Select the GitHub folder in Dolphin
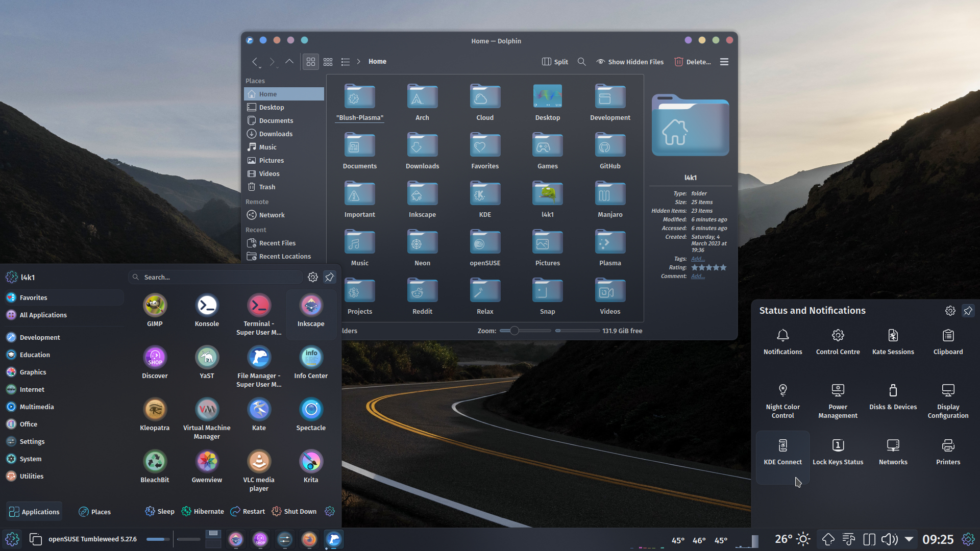 (610, 151)
